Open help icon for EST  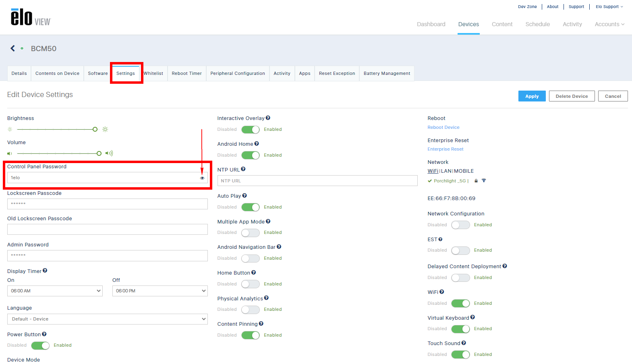coord(440,239)
